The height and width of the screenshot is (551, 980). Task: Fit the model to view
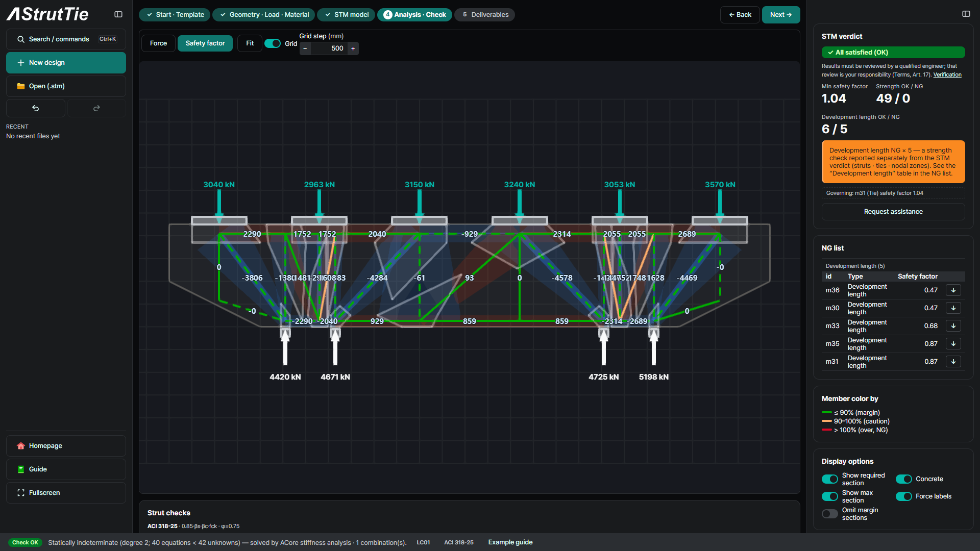click(x=250, y=43)
